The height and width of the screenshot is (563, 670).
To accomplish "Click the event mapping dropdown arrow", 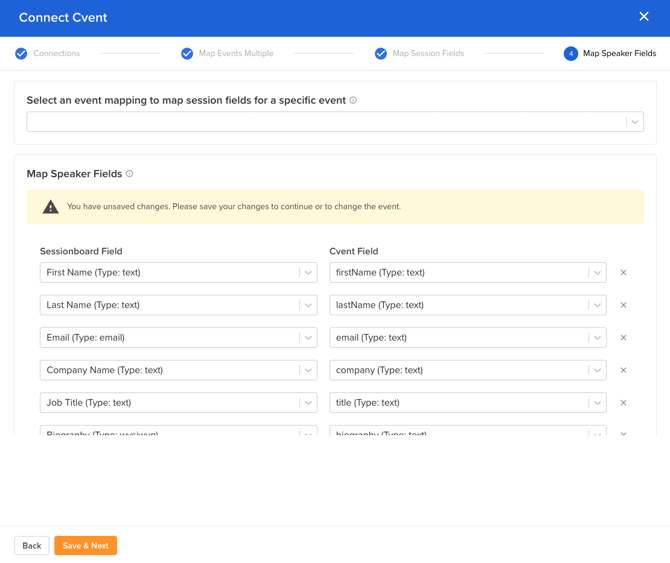I will (635, 122).
